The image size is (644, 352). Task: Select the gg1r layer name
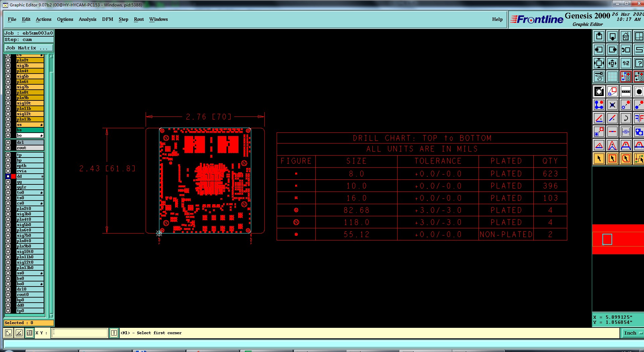pyautogui.click(x=30, y=187)
